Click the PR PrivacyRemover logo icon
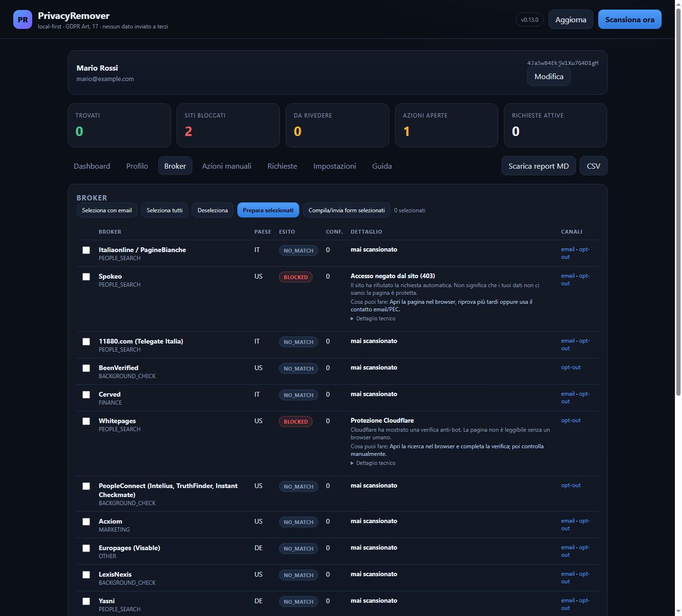 pyautogui.click(x=23, y=19)
